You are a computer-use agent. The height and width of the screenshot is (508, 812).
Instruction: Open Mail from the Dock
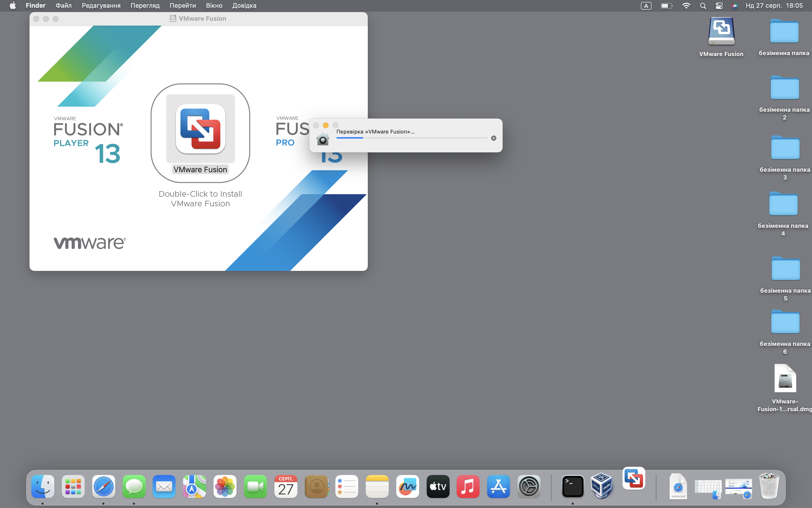coord(164,486)
